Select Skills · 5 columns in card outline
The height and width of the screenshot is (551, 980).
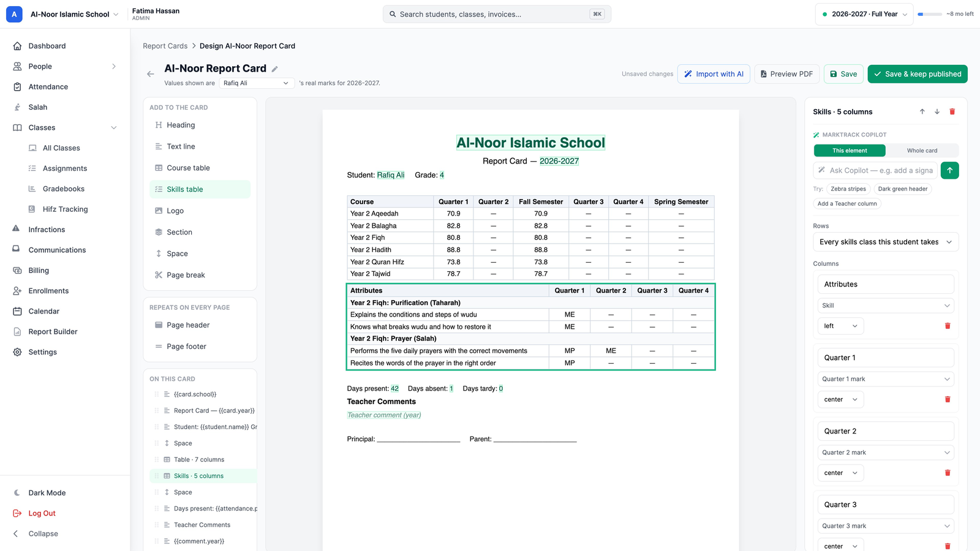coord(203,476)
